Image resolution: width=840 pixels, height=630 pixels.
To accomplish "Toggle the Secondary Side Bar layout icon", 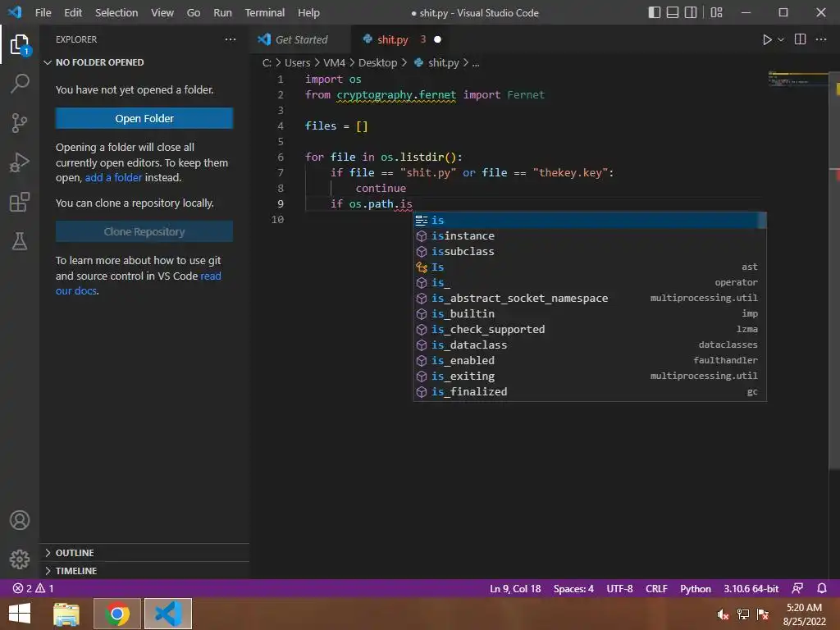I will (x=691, y=12).
